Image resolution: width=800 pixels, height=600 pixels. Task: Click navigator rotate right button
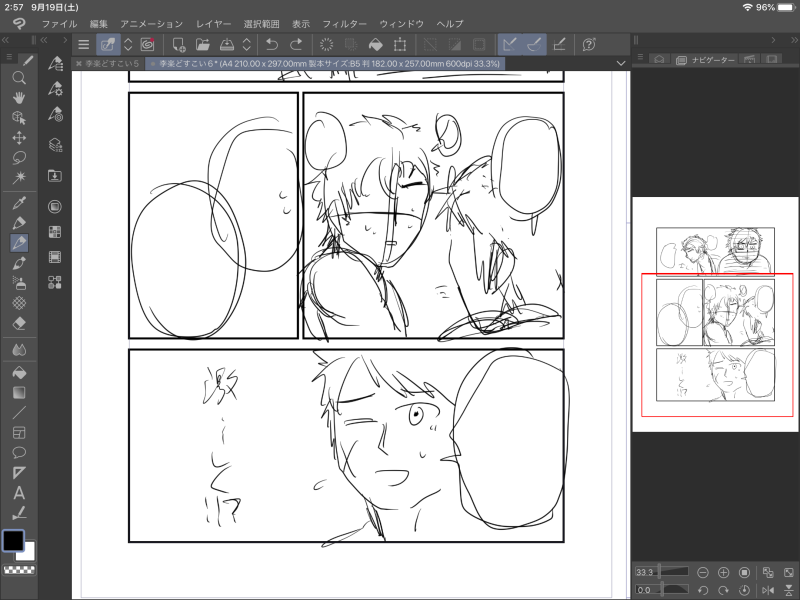pyautogui.click(x=723, y=590)
